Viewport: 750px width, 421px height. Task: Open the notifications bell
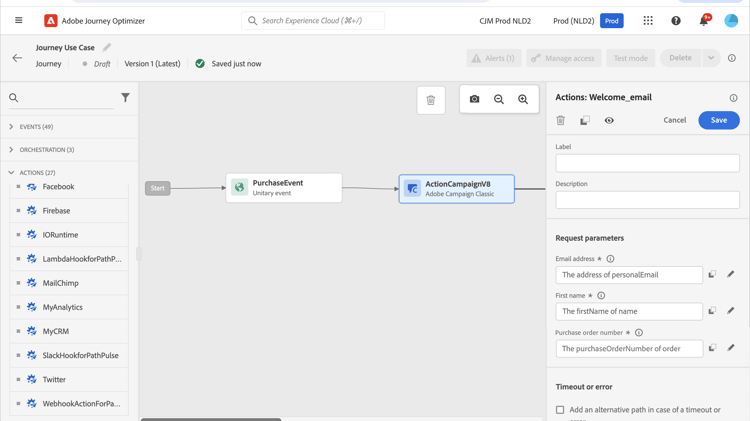coord(703,20)
